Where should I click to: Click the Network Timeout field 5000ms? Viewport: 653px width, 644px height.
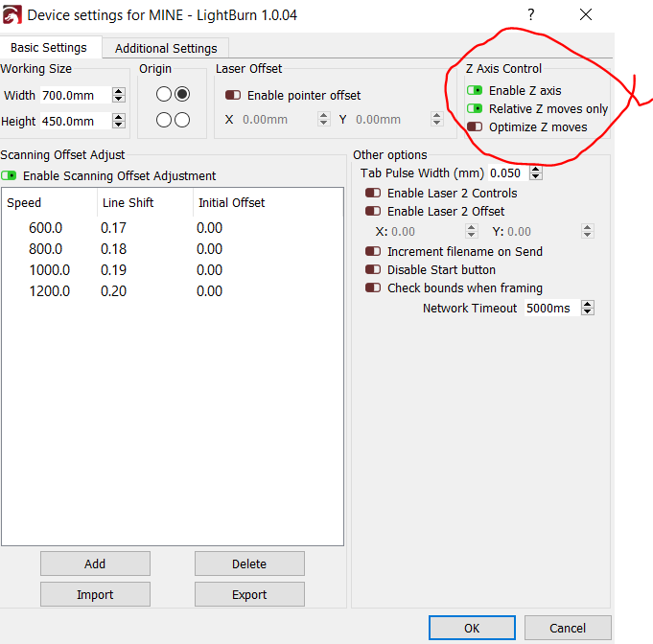552,308
